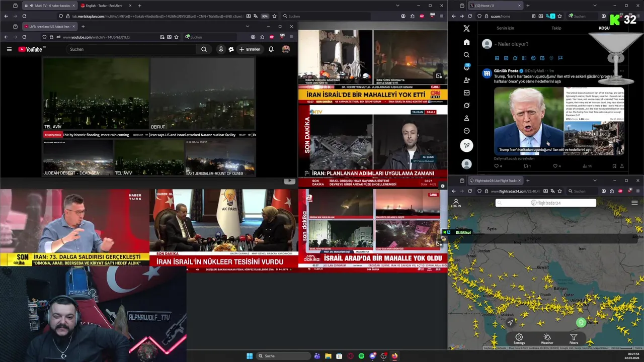Click the 90% zoom level indicator
The height and width of the screenshot is (362, 644).
point(265,16)
